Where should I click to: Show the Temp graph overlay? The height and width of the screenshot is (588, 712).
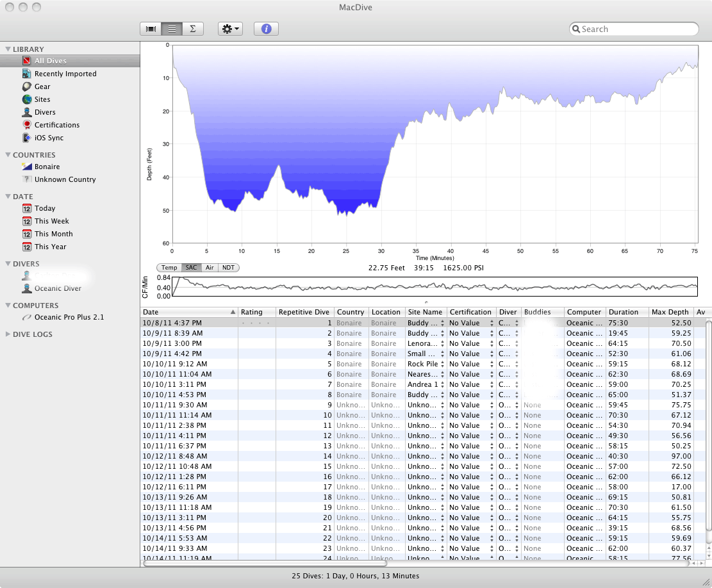pyautogui.click(x=169, y=268)
